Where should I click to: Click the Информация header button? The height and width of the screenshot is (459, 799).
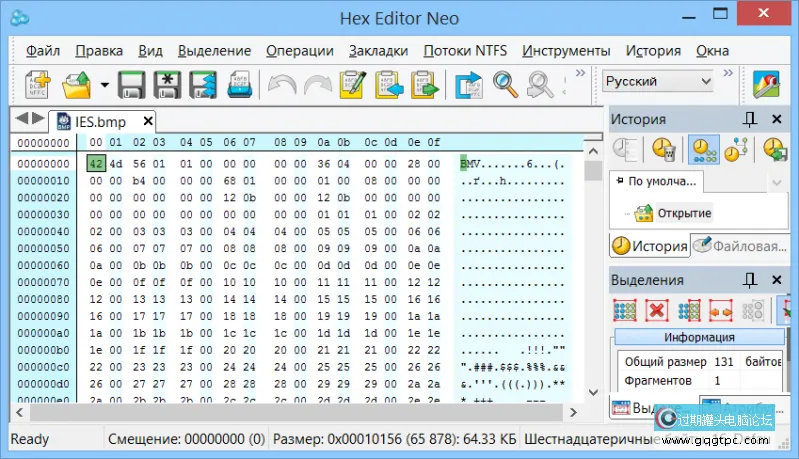(699, 337)
